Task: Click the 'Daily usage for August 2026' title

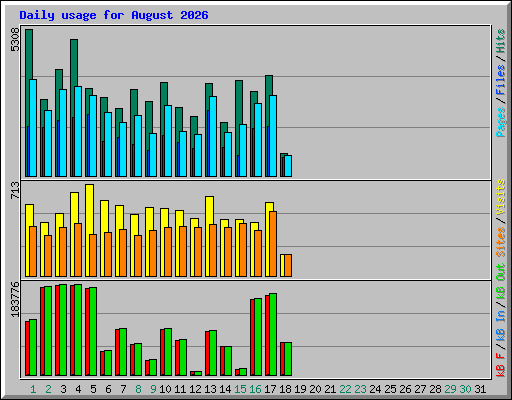Action: pyautogui.click(x=114, y=15)
